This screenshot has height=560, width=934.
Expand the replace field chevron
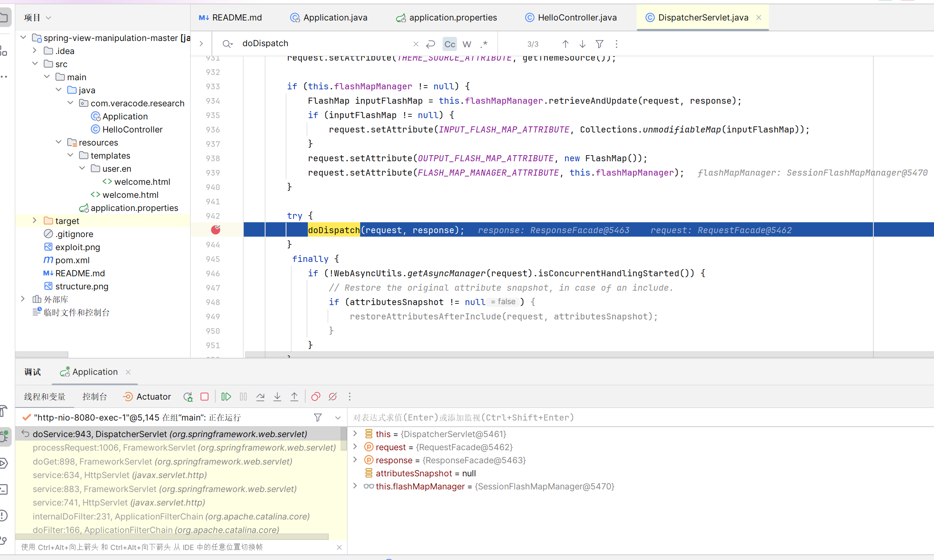[x=201, y=44]
